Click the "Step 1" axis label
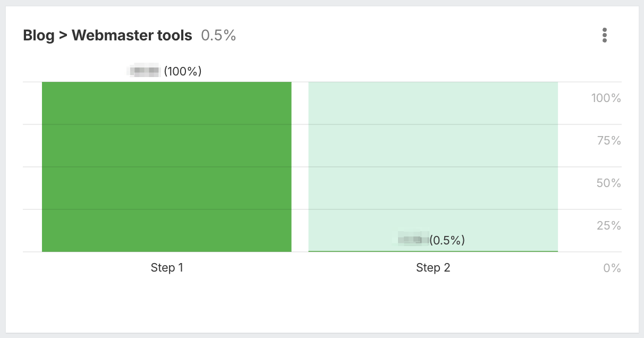This screenshot has width=644, height=338. (x=167, y=268)
